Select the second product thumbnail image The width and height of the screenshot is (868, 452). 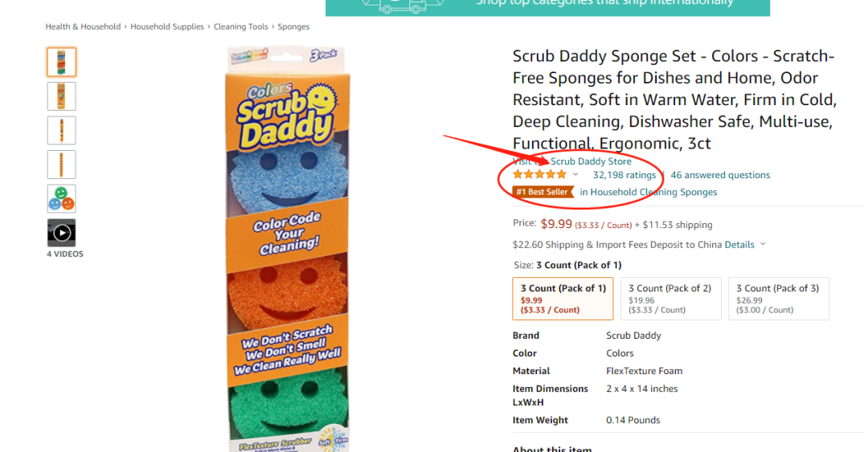(x=61, y=96)
